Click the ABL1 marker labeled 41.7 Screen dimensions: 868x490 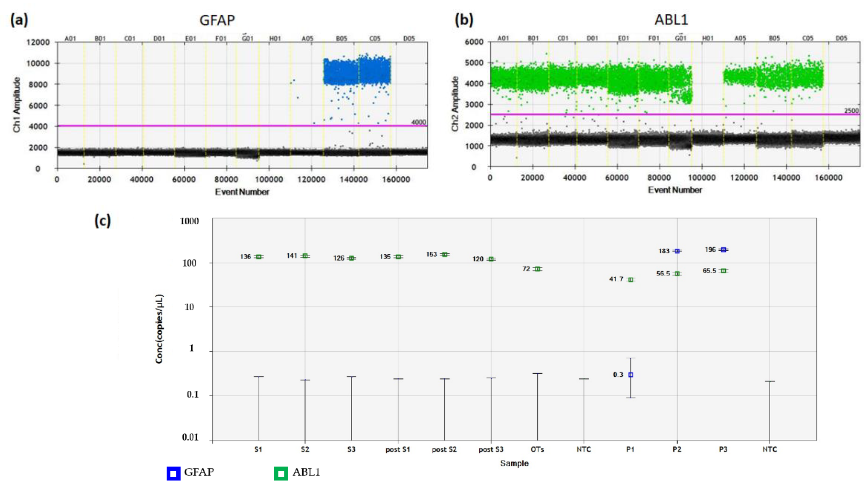point(631,280)
